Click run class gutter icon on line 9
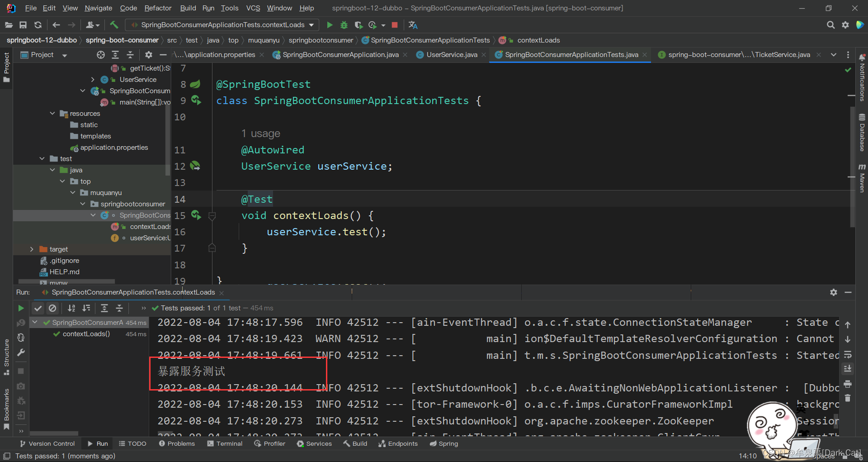The width and height of the screenshot is (868, 462). [196, 100]
